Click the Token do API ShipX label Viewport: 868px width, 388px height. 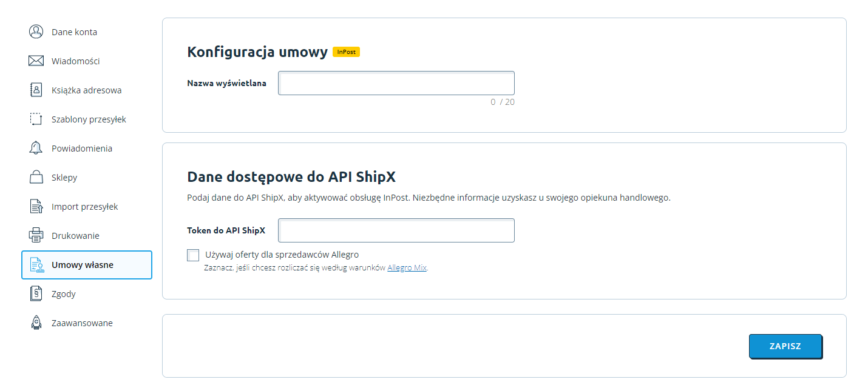pyautogui.click(x=226, y=230)
